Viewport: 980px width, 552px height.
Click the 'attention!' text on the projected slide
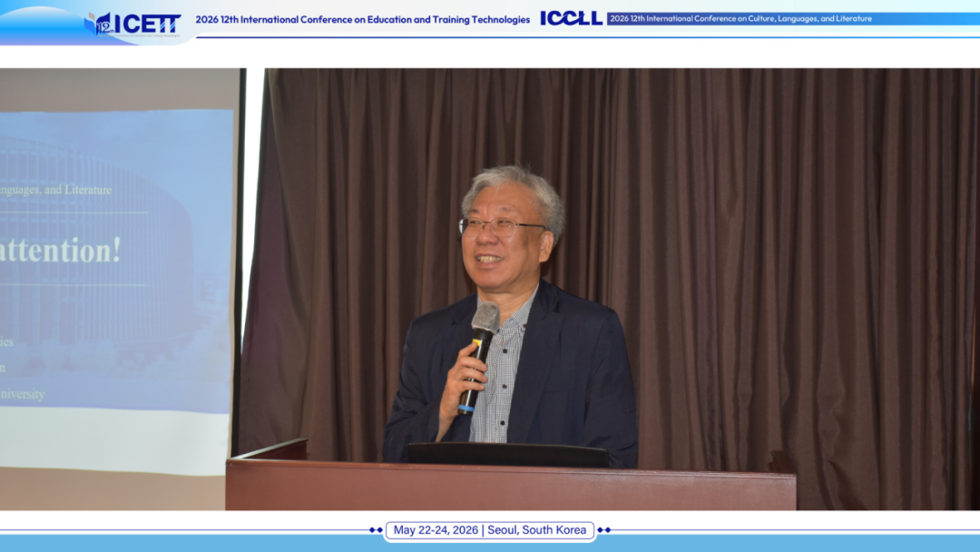[x=61, y=250]
